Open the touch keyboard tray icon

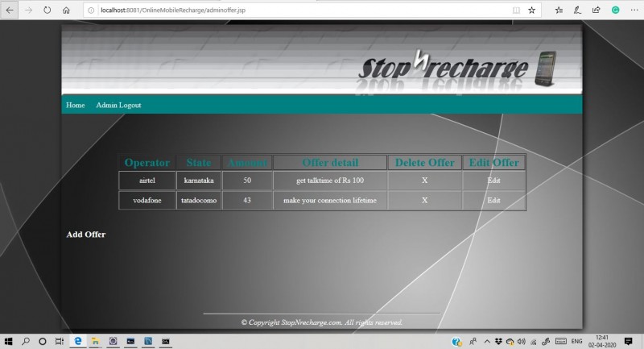[x=560, y=342]
